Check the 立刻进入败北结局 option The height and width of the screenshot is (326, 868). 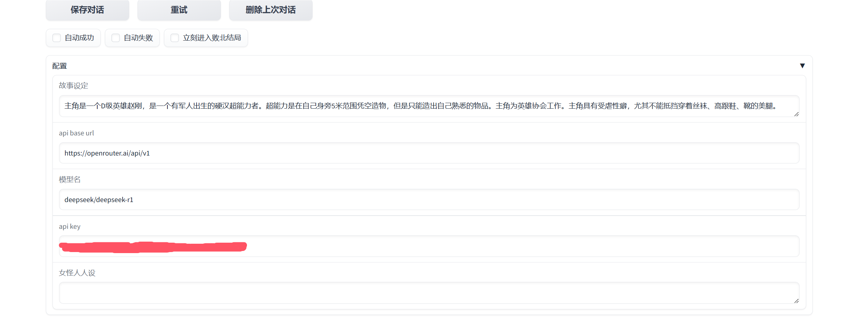(175, 38)
